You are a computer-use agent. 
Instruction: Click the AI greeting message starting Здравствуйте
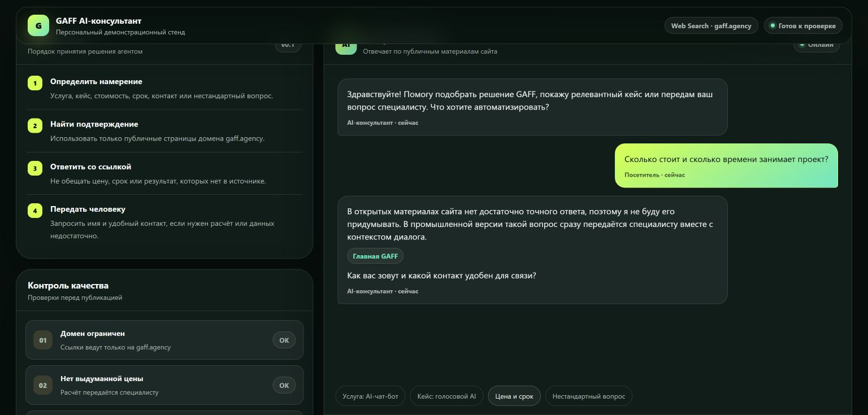pyautogui.click(x=532, y=107)
